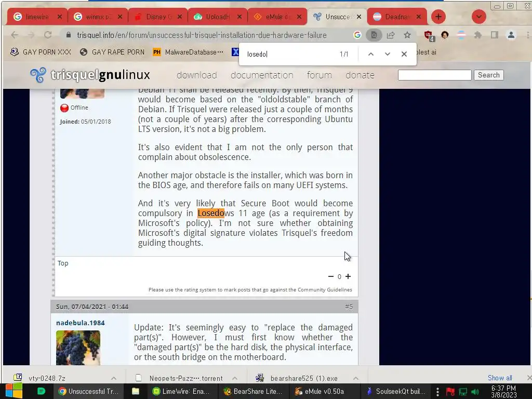
Task: Click the address bar URL
Action: click(202, 35)
